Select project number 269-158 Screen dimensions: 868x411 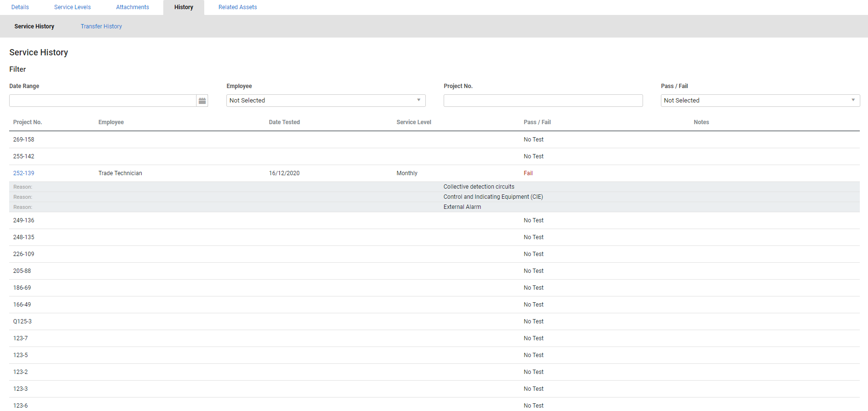click(x=24, y=140)
